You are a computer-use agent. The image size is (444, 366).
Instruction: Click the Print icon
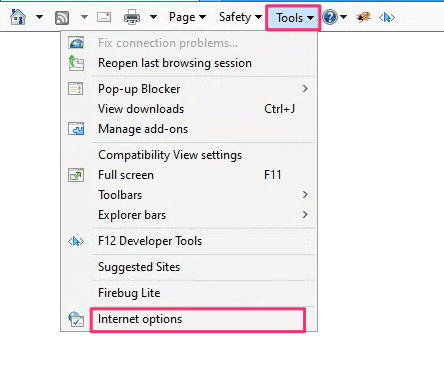click(132, 17)
